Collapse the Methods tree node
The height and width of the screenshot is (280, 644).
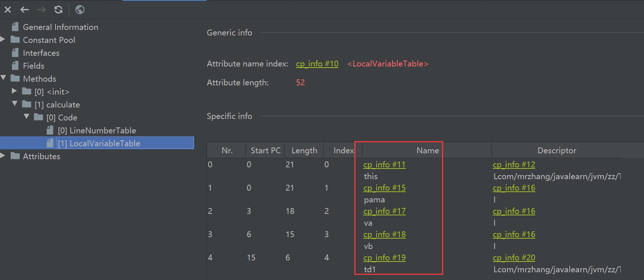[x=3, y=78]
